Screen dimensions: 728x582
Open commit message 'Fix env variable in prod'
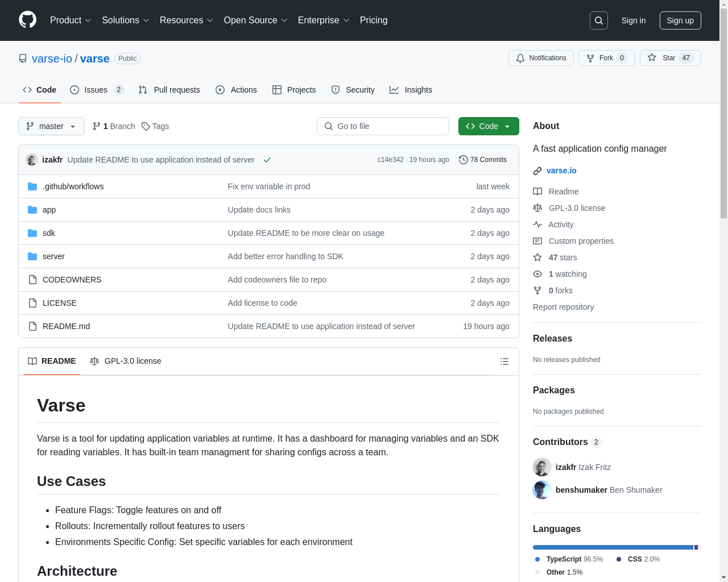click(269, 186)
